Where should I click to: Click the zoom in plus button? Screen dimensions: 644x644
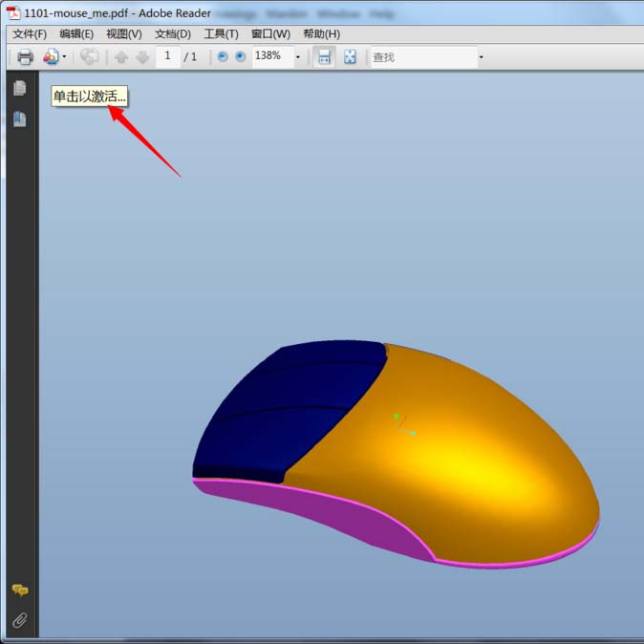point(240,57)
